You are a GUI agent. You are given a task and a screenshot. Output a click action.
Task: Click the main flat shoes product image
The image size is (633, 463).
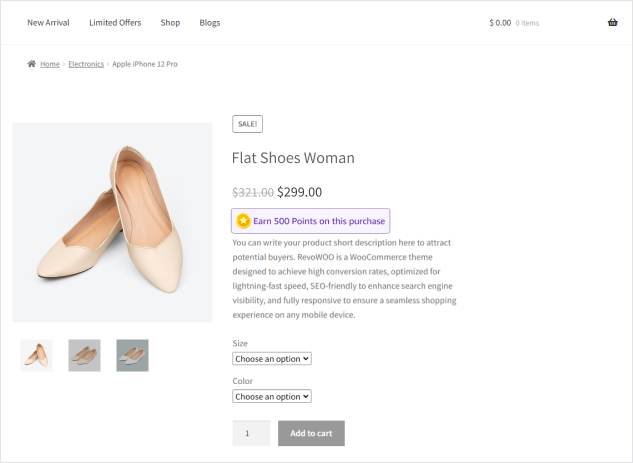point(112,222)
